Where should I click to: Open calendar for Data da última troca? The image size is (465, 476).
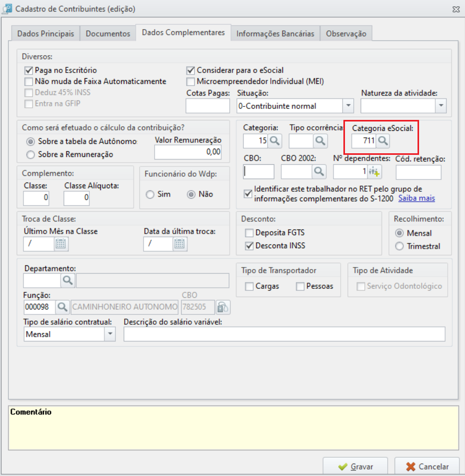click(x=180, y=244)
